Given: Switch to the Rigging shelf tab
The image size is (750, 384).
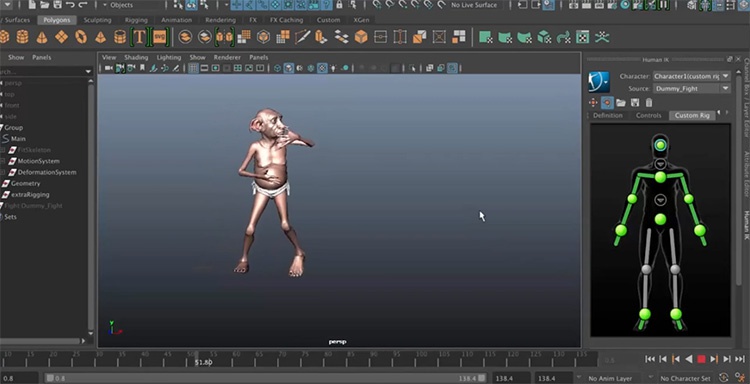Looking at the screenshot, I should point(136,20).
